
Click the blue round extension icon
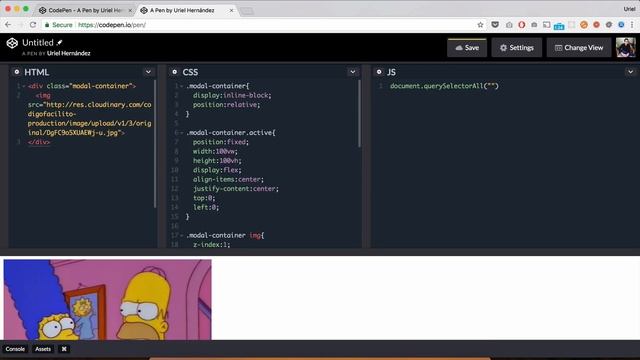(x=621, y=25)
